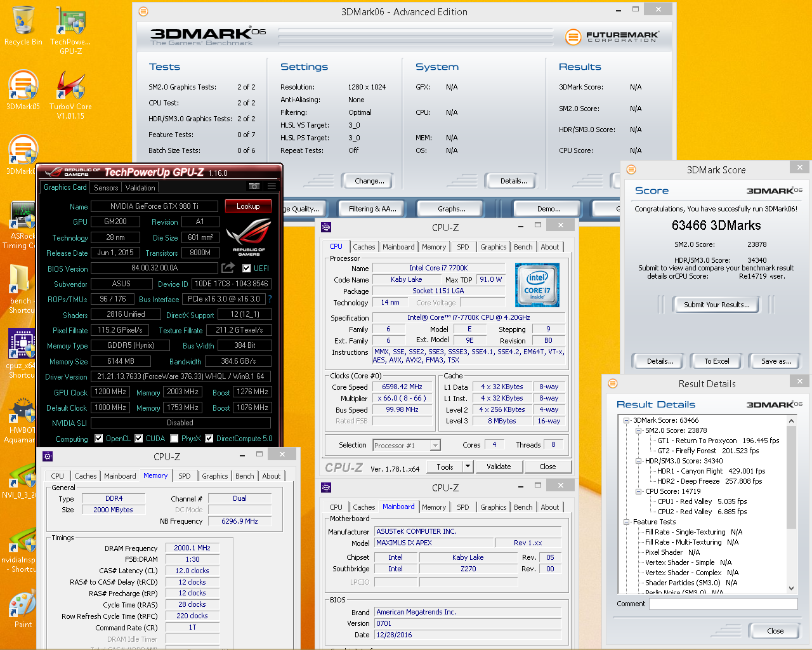Screen dimensions: 812x650
Task: Launch the TechPowerUp GPU-Z desktop shortcut
Action: [70, 30]
